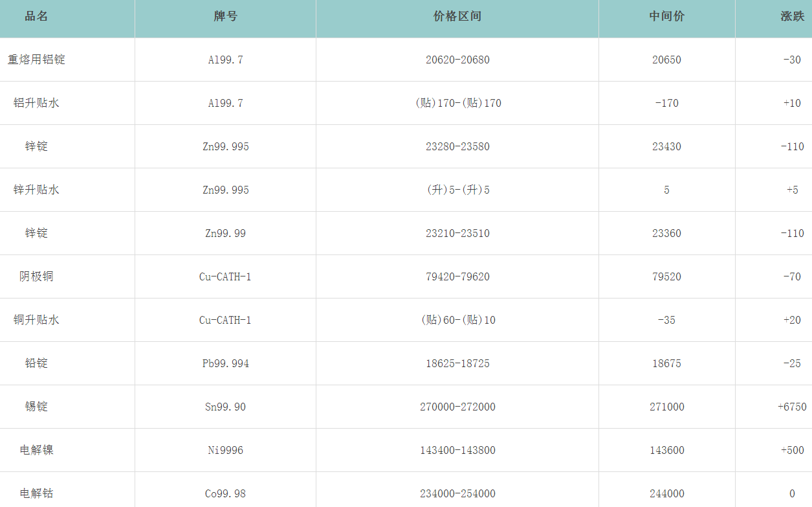Select the 铅锭 product name
The image size is (812, 507).
(36, 363)
